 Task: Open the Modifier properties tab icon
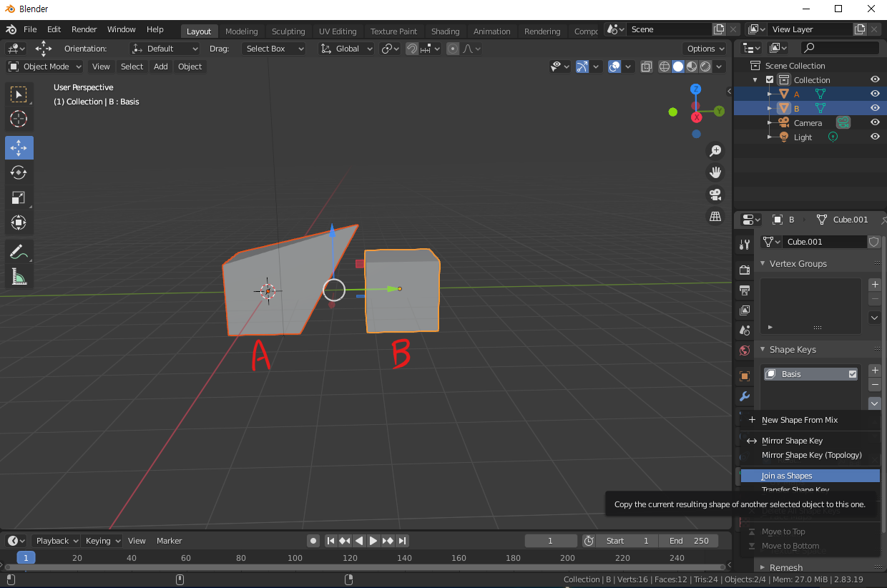click(745, 396)
